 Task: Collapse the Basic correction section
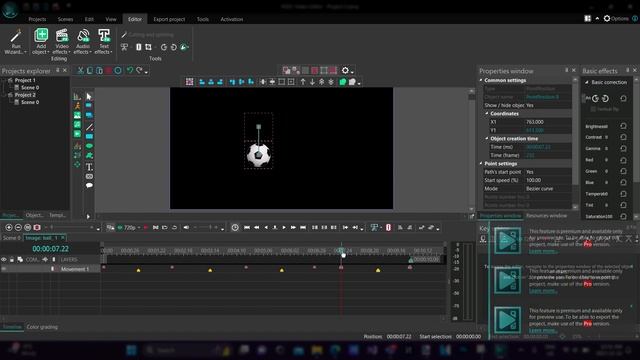(587, 82)
